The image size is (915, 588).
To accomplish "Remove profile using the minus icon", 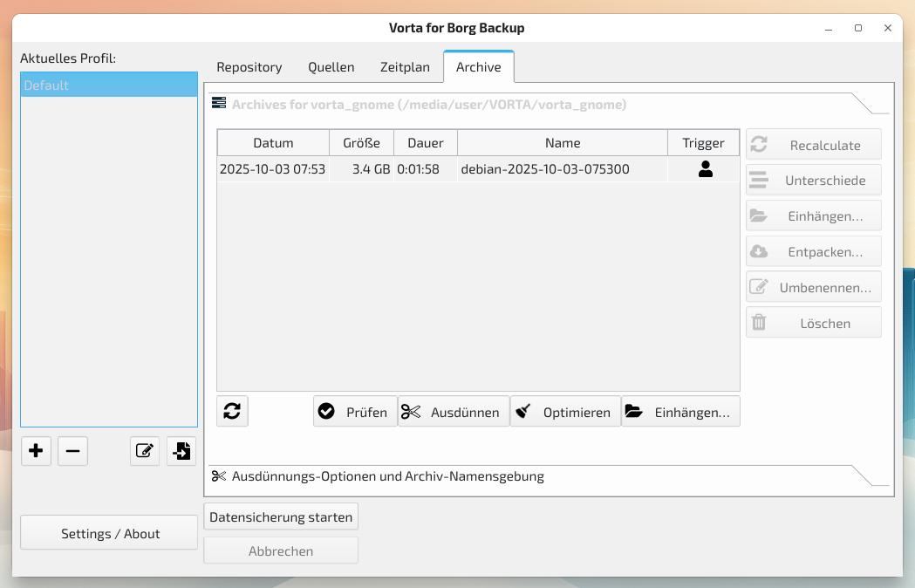I will point(72,451).
